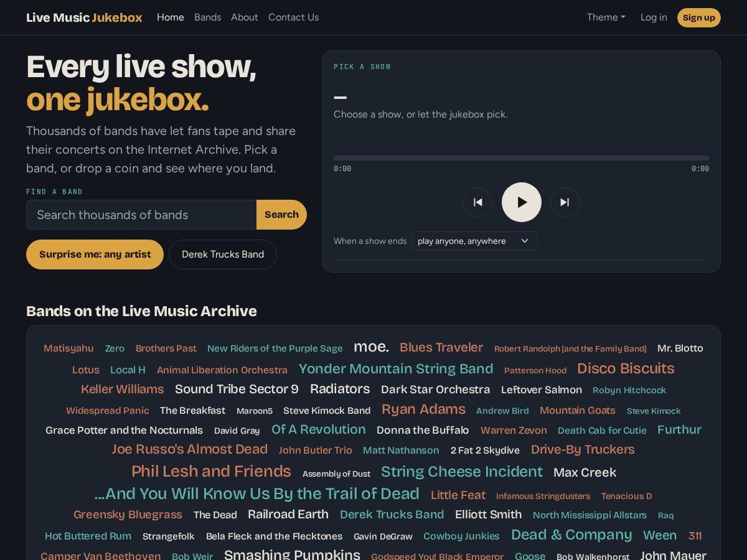Open the Bands nav page
The image size is (747, 560).
coord(207,17)
